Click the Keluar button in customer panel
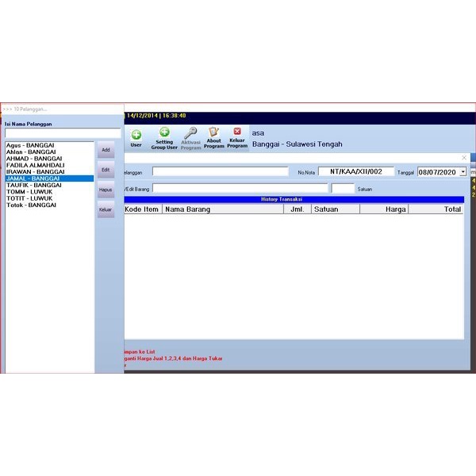This screenshot has height=476, width=476. (x=106, y=210)
